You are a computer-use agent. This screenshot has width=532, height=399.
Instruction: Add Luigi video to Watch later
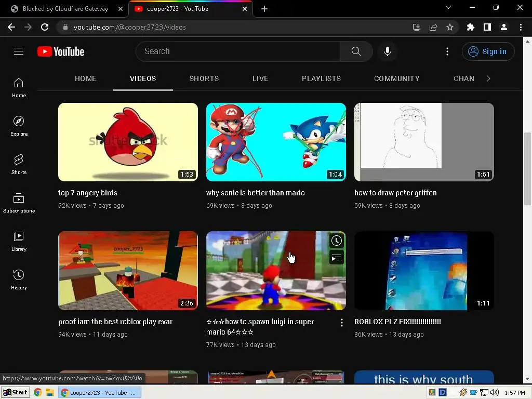point(336,241)
